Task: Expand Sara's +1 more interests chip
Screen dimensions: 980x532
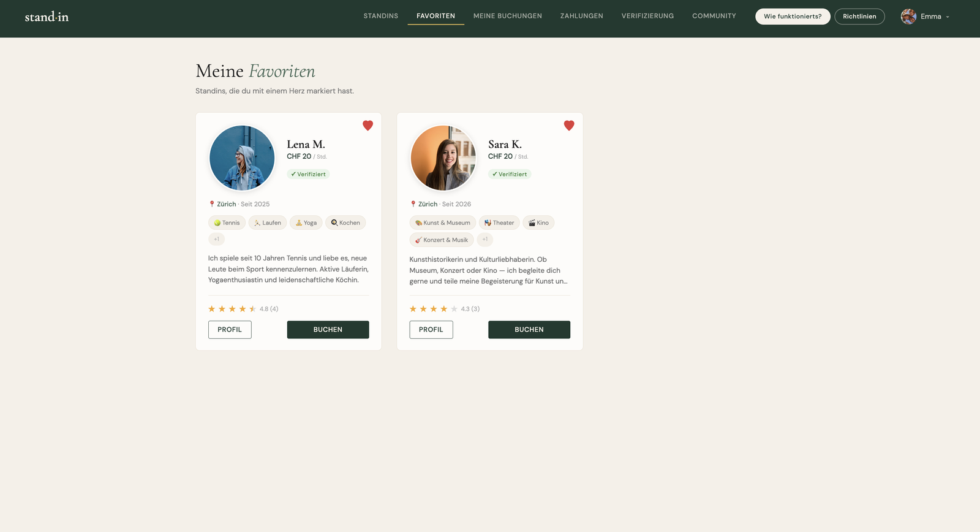Action: [x=484, y=239]
